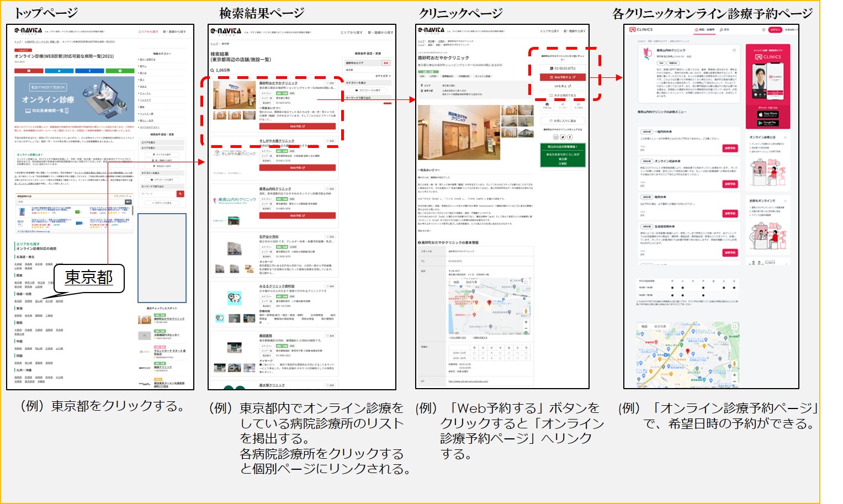
Task: Toggle heart favorite on 南青山内科クリニック CLINICS card
Action: [x=734, y=50]
